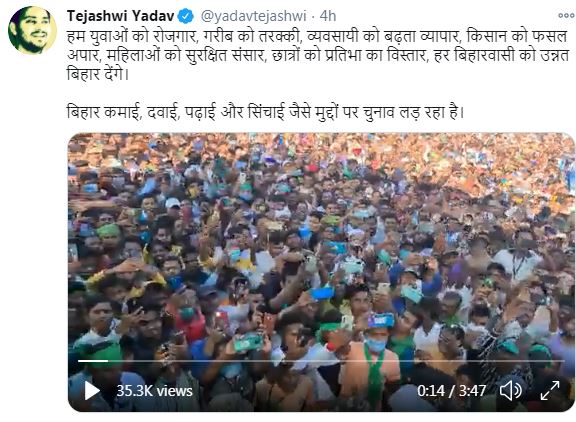Expand the video to fullscreen
The height and width of the screenshot is (422, 576).
pyautogui.click(x=550, y=390)
